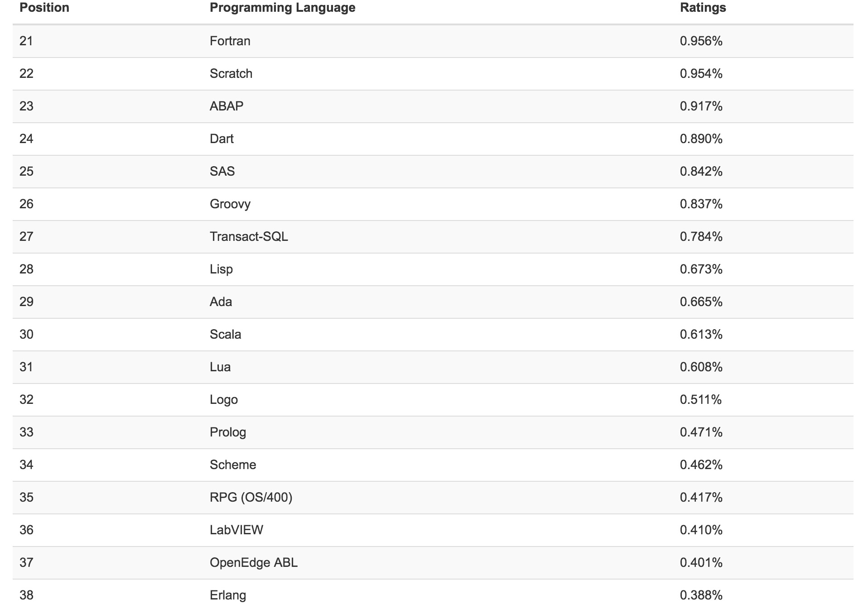Screen dimensions: 868x604
Task: Click the Scratch row language name
Action: [231, 74]
